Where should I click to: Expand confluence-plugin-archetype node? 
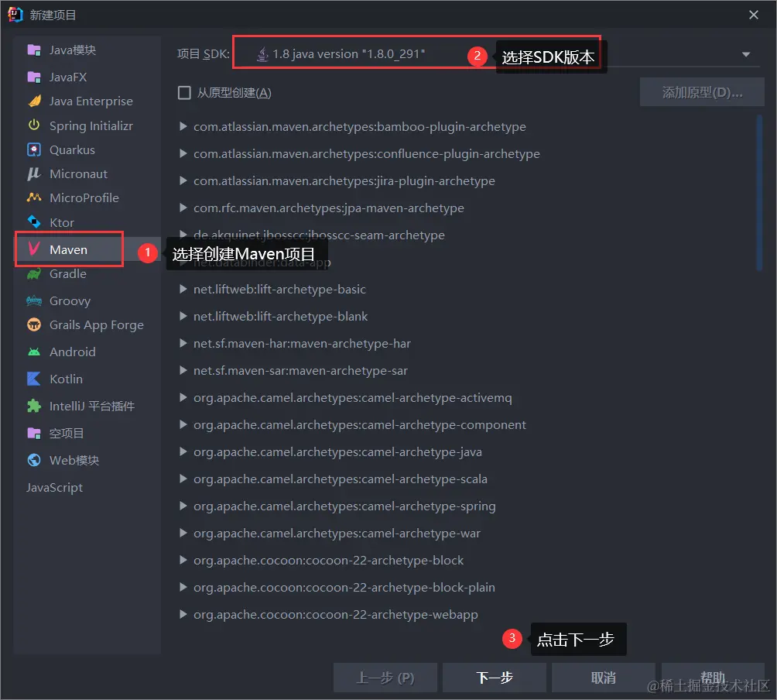[183, 153]
